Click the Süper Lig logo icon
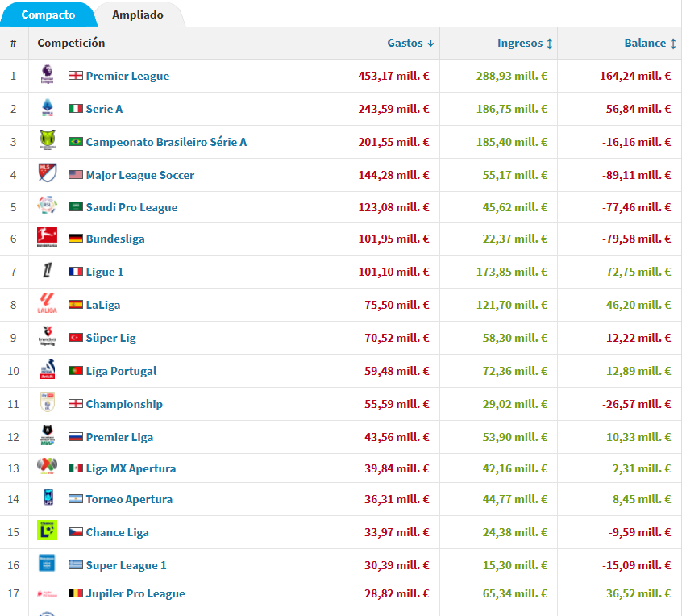This screenshot has height=616, width=682. point(47,336)
